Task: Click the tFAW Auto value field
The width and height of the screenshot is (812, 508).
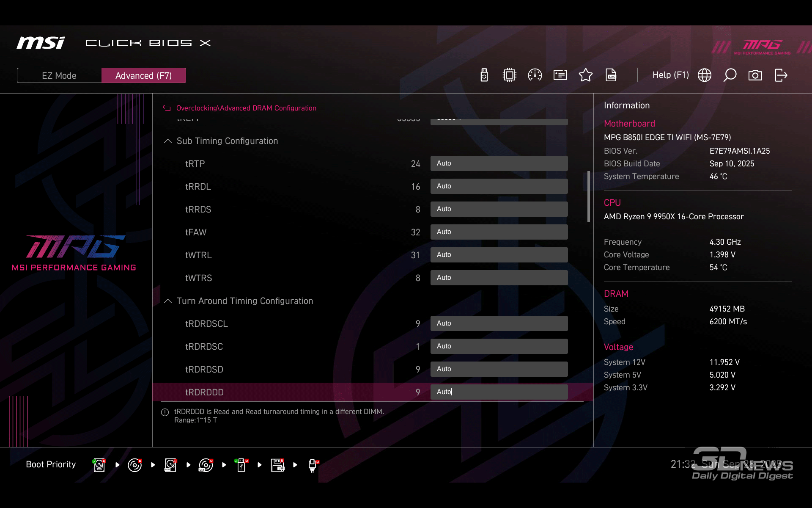Action: click(499, 232)
